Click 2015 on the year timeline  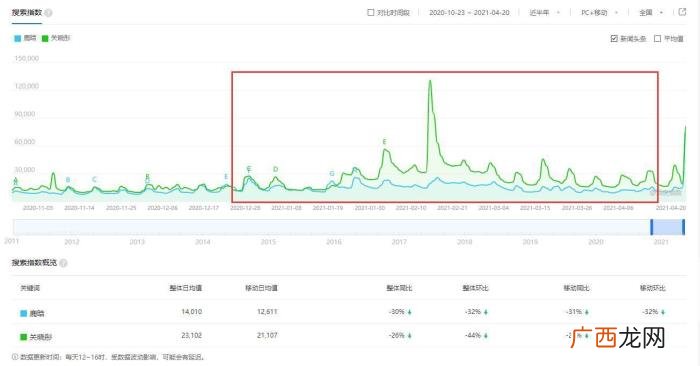point(268,242)
